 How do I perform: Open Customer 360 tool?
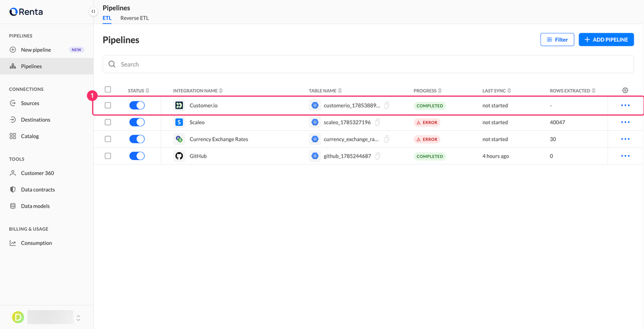click(x=47, y=173)
